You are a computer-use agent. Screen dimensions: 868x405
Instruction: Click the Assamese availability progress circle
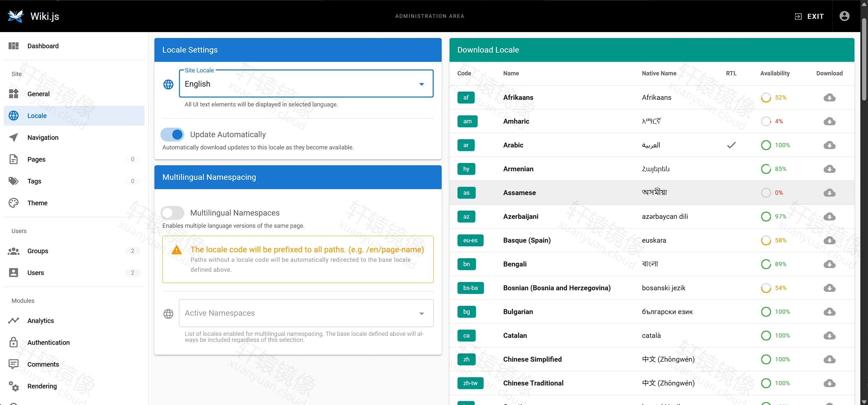pyautogui.click(x=766, y=193)
